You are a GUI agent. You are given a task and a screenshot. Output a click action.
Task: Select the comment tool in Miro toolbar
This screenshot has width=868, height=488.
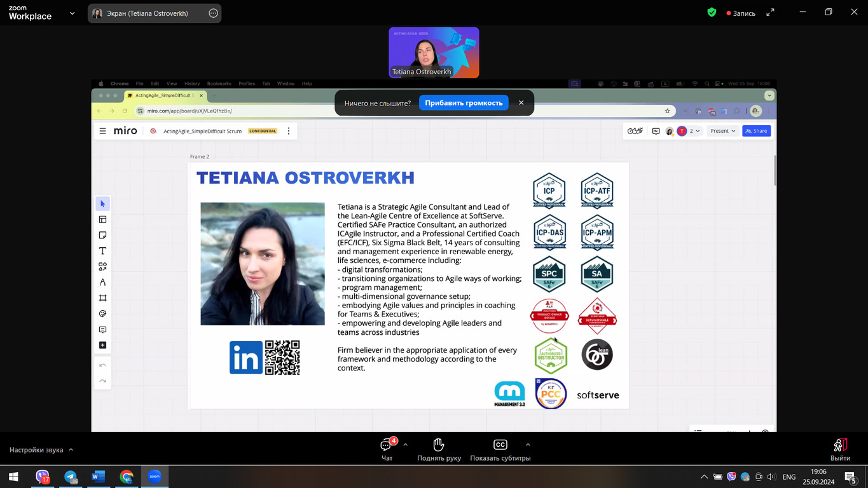point(102,330)
